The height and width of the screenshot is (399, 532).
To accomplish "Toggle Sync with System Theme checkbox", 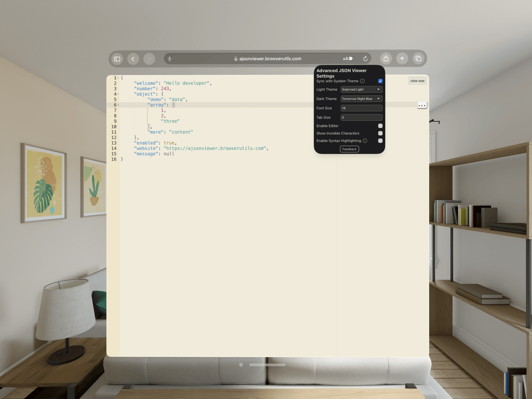I will [x=380, y=81].
